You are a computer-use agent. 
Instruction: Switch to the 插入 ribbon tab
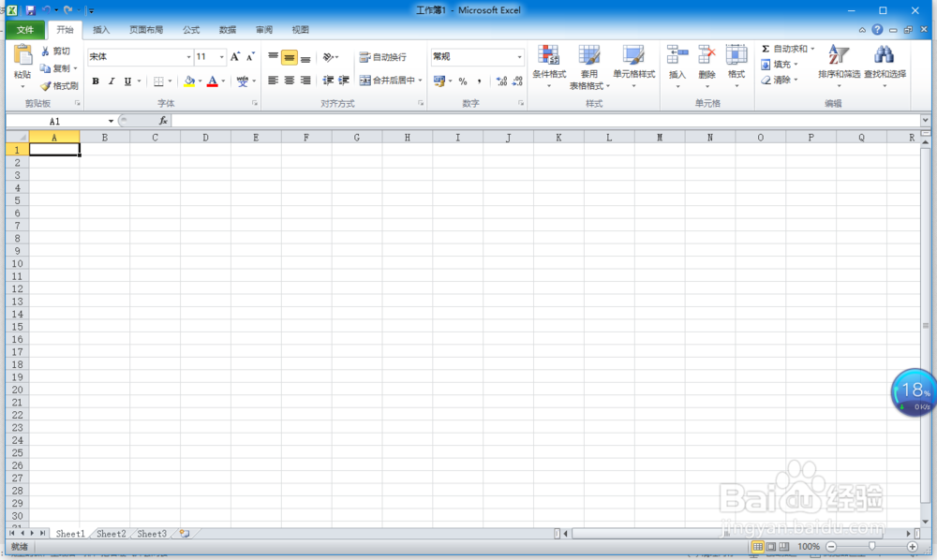101,30
